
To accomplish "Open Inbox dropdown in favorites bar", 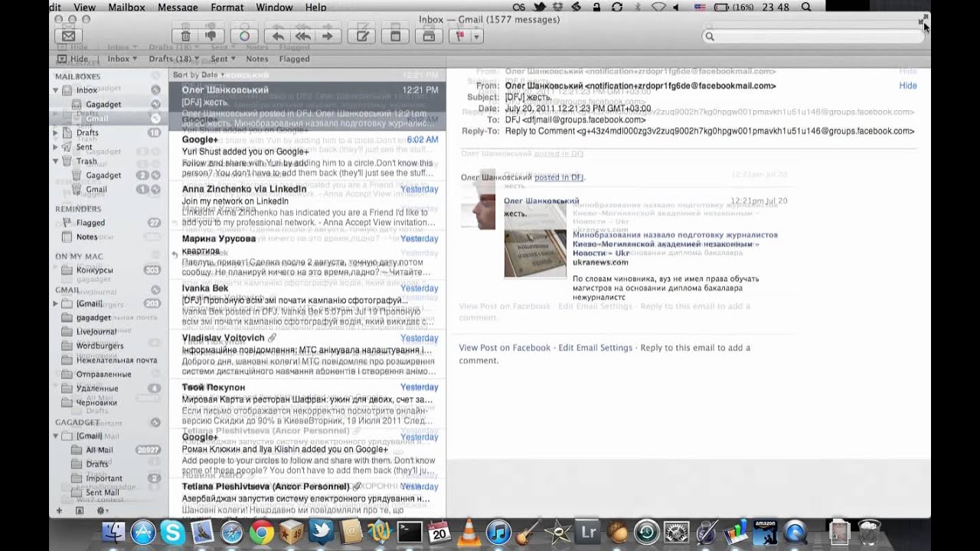I will pyautogui.click(x=122, y=58).
